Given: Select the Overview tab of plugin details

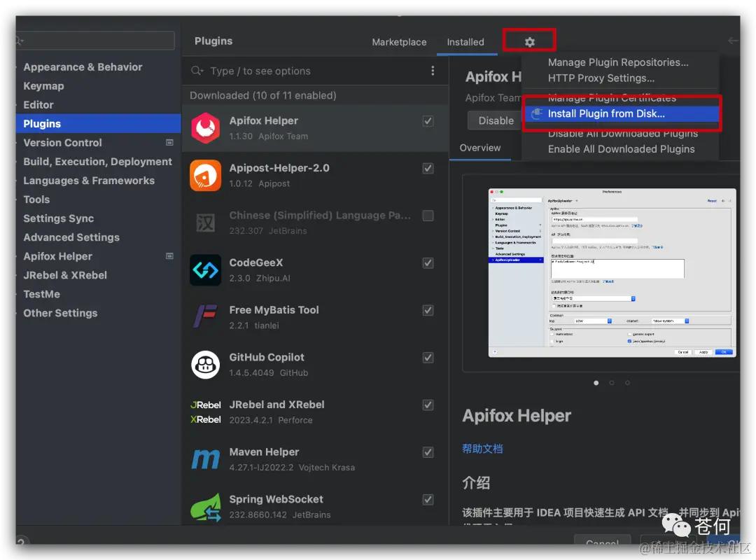Looking at the screenshot, I should click(479, 148).
